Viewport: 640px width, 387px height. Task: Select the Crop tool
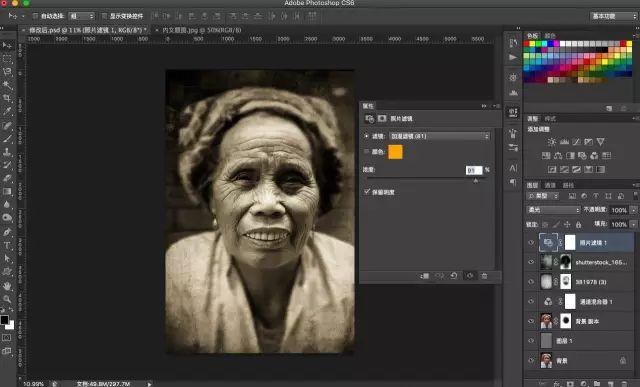point(7,98)
